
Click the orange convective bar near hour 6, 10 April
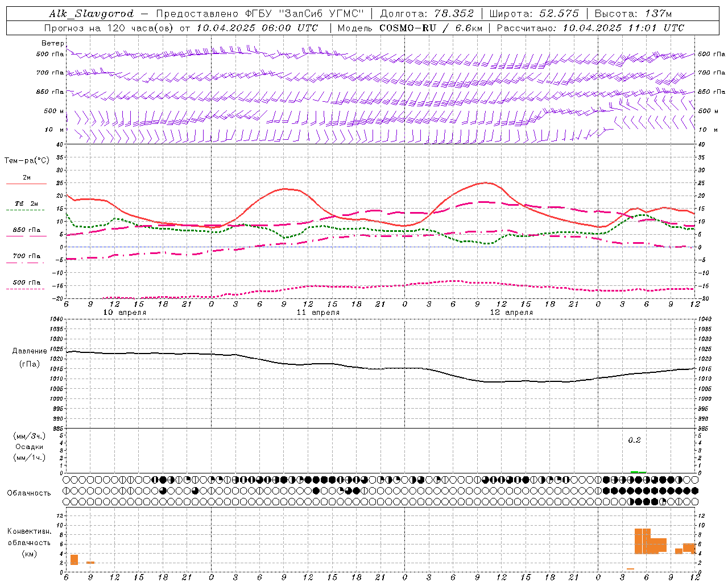pyautogui.click(x=74, y=559)
